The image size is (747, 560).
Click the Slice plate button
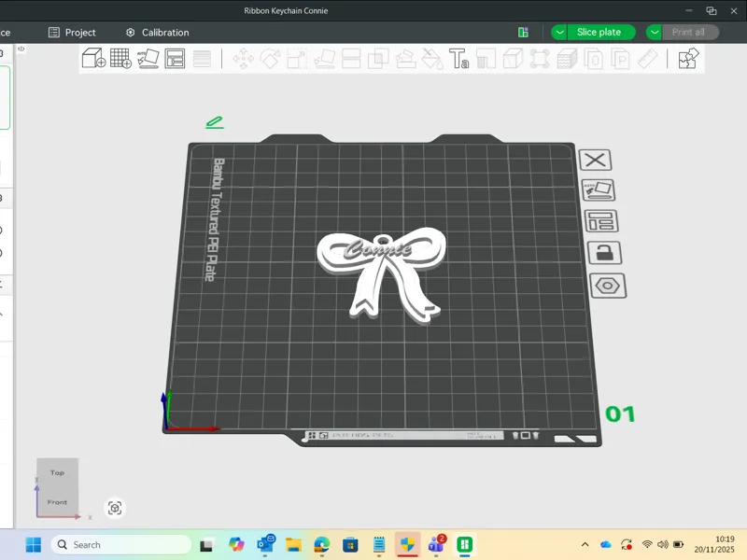(x=599, y=33)
